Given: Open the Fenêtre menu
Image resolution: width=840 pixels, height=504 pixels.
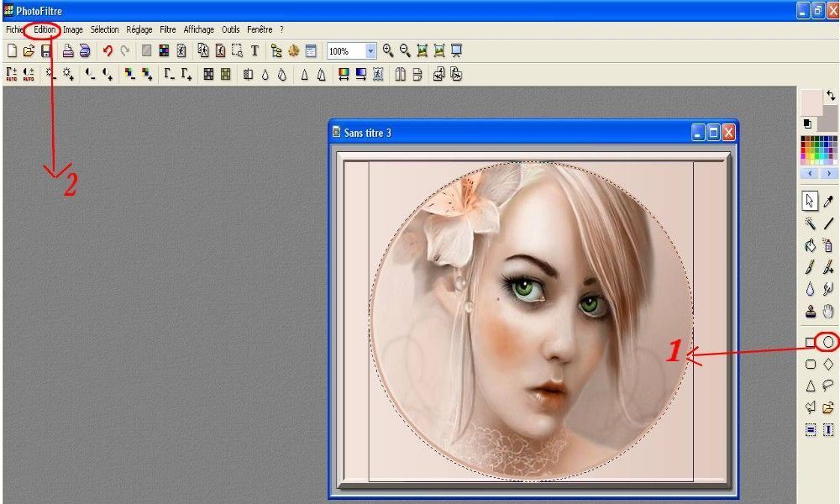Looking at the screenshot, I should click(x=260, y=29).
